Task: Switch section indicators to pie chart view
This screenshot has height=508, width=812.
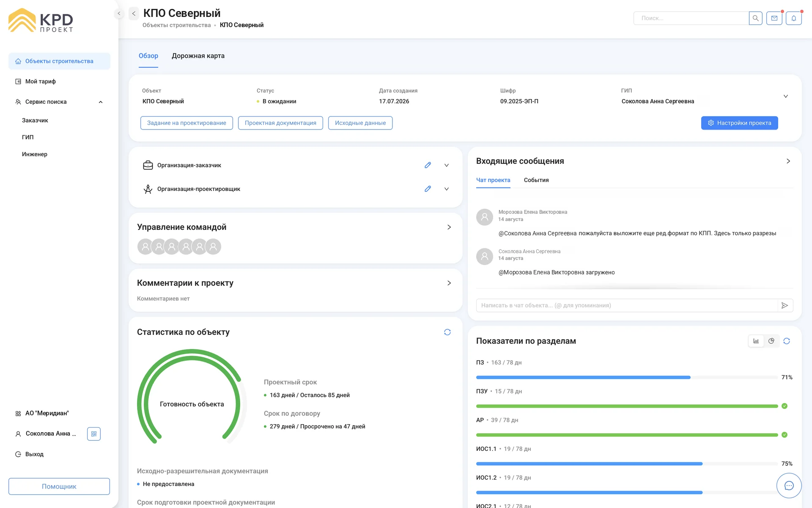Action: point(771,341)
